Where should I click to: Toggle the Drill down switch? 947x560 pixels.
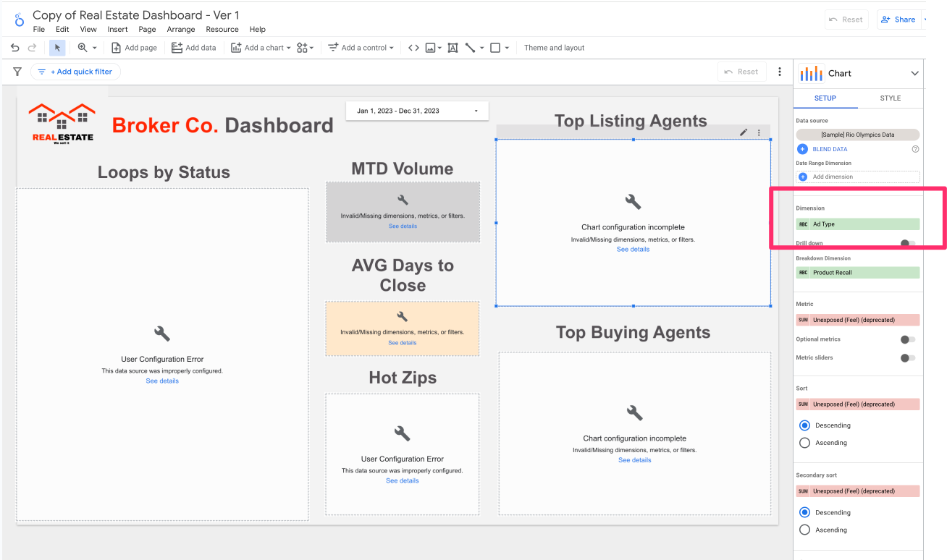[x=907, y=244]
